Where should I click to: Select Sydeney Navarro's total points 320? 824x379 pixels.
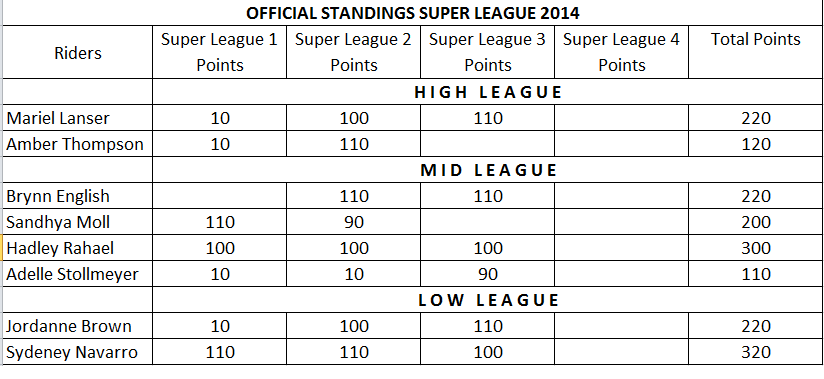coord(756,352)
